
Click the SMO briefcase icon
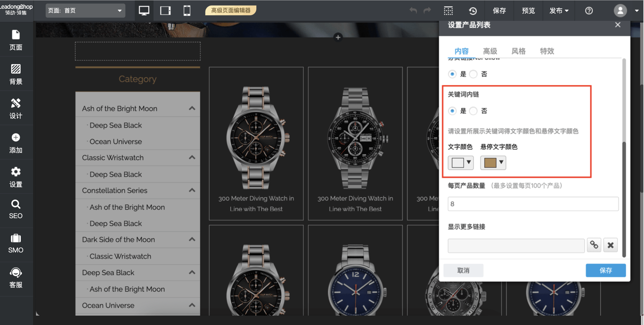pos(16,239)
